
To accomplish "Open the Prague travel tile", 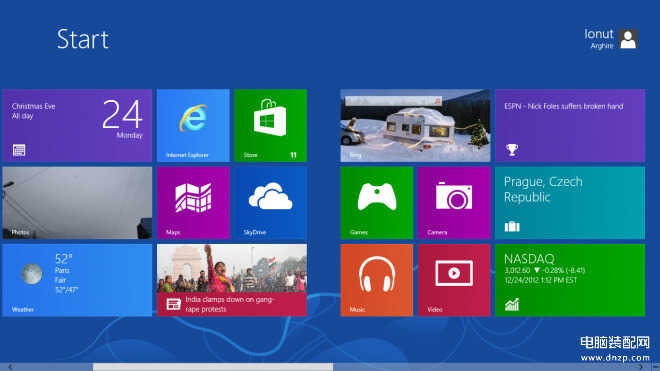I will point(570,203).
